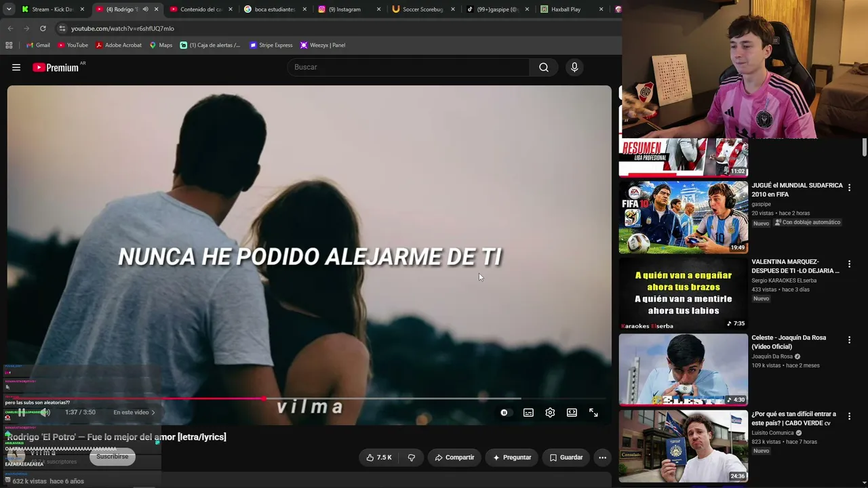Open the FIFA 10 Mundial Sudafrica thumbnail
Viewport: 868px width, 488px height.
pos(684,217)
